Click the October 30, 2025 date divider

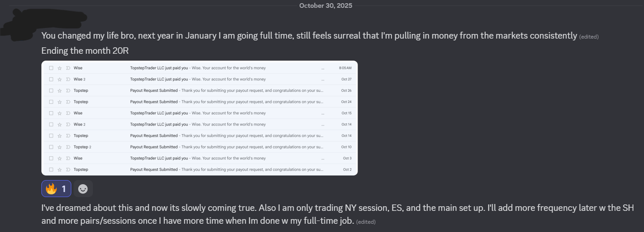click(325, 6)
